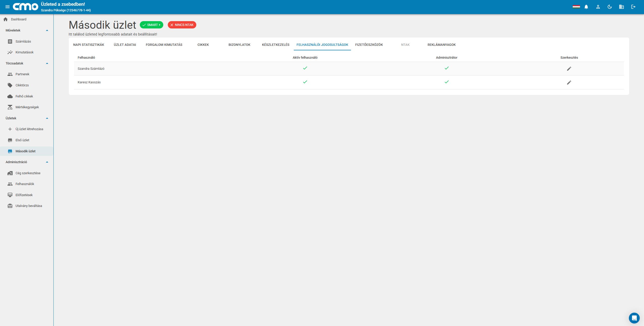Click Adminisztrátor column header

click(446, 58)
